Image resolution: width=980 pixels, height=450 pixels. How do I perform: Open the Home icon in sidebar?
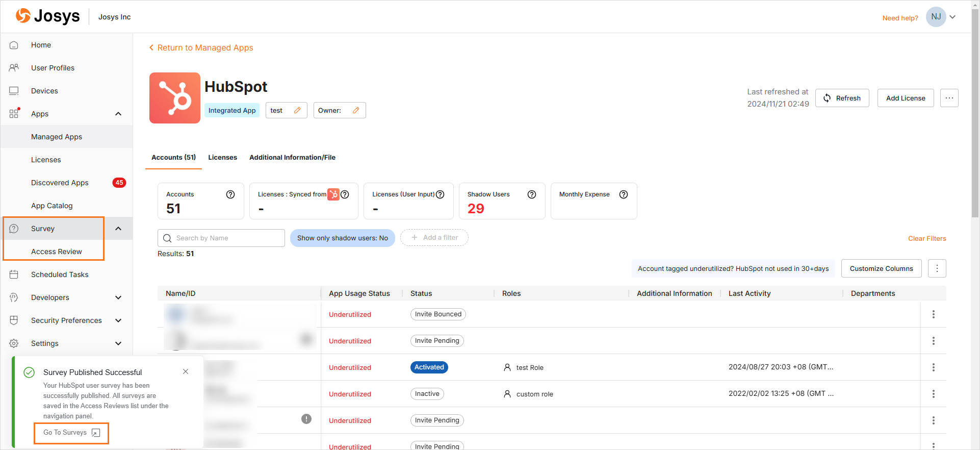(x=14, y=45)
